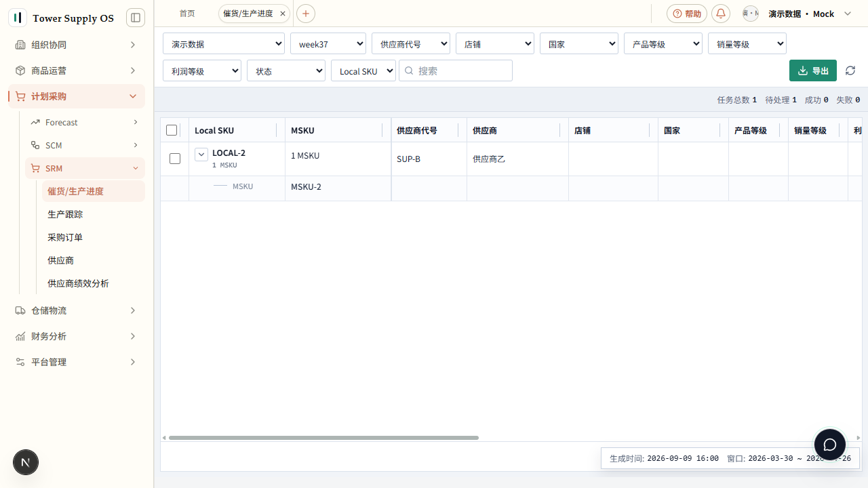Click the 财务分析 chart icon
868x488 pixels.
pos(20,336)
